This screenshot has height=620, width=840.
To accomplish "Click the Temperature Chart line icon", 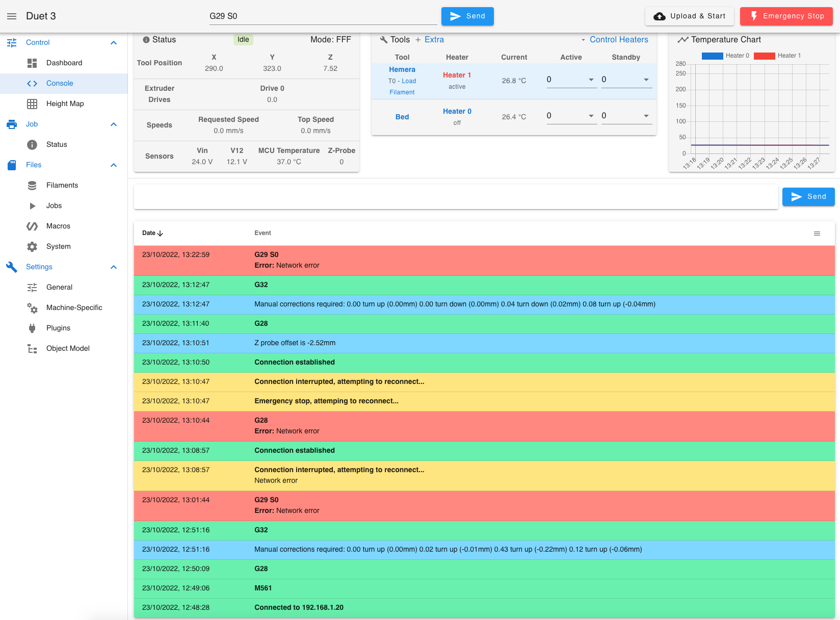I will point(683,40).
